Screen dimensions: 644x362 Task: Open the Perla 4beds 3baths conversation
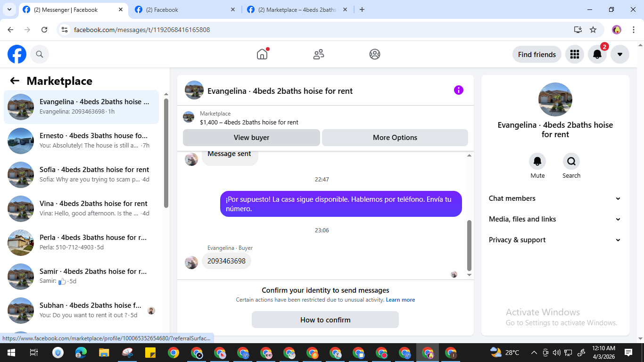pyautogui.click(x=81, y=243)
